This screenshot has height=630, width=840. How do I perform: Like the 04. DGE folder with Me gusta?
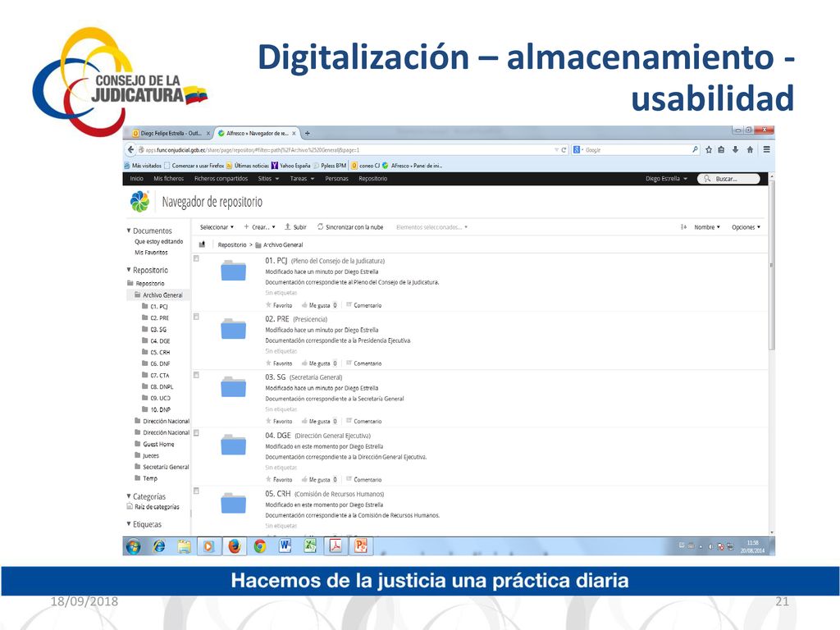(x=316, y=480)
